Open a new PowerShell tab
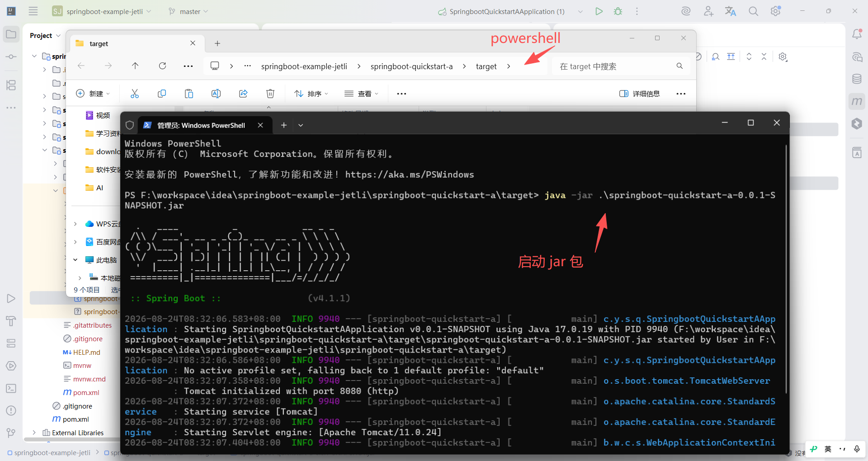This screenshot has width=868, height=461. [284, 125]
